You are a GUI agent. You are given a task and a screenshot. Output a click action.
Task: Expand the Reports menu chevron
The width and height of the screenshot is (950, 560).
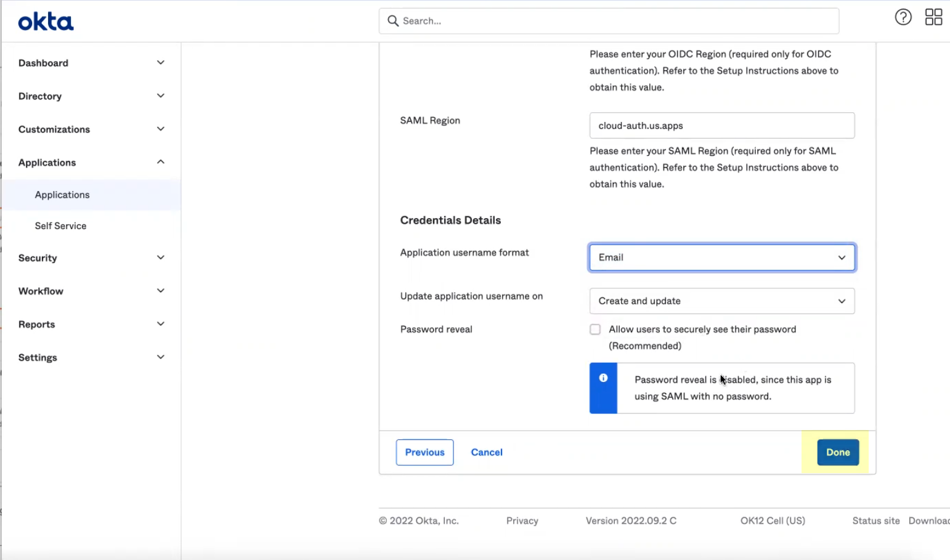point(161,324)
